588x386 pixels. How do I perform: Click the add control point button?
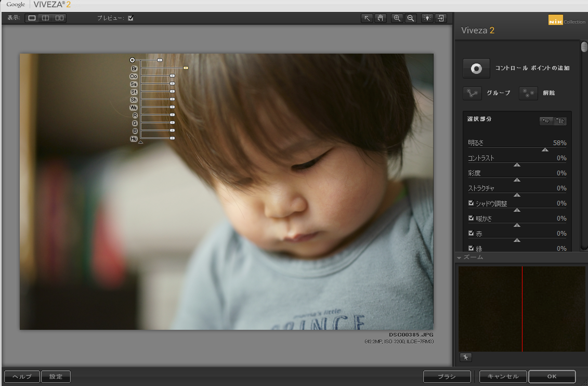pos(476,68)
